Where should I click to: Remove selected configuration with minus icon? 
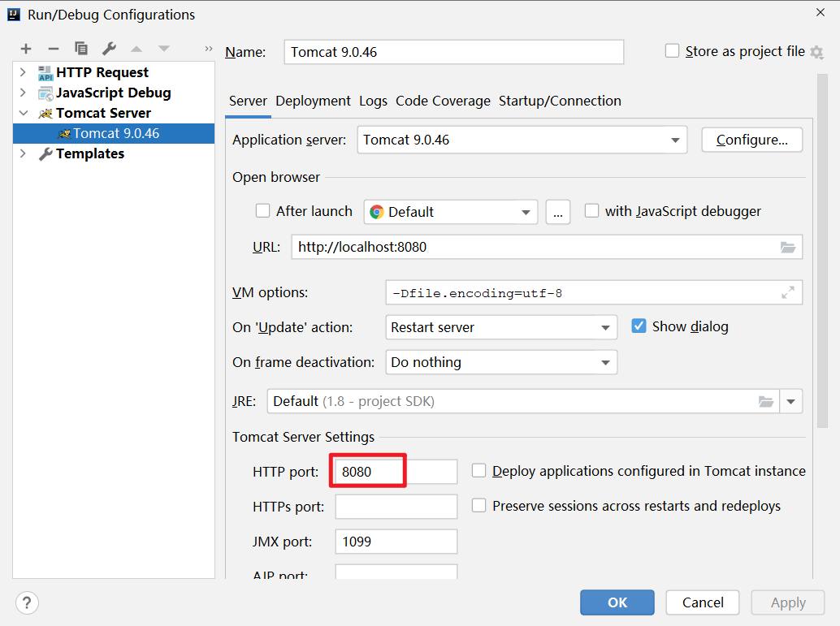point(53,49)
